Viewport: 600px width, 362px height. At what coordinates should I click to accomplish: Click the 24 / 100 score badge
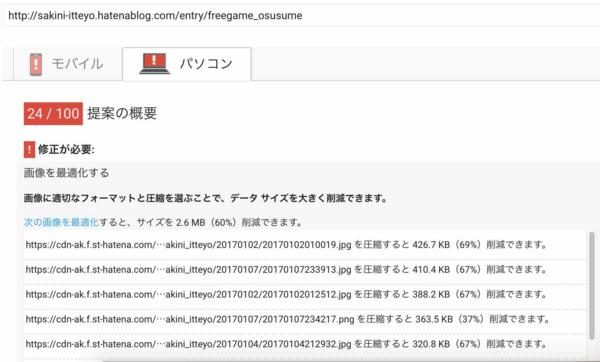tap(53, 114)
